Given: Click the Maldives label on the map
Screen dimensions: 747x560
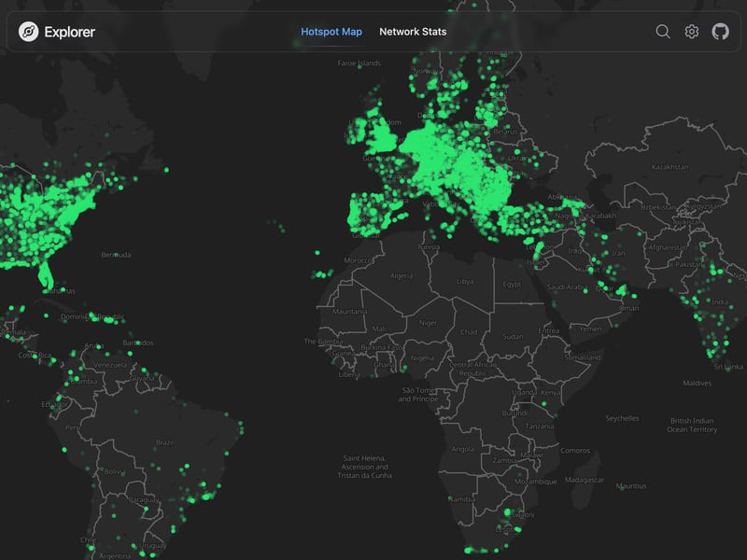Looking at the screenshot, I should pyautogui.click(x=698, y=383).
